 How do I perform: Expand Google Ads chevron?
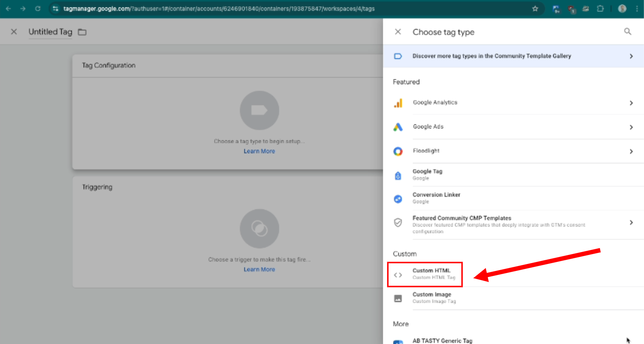631,127
